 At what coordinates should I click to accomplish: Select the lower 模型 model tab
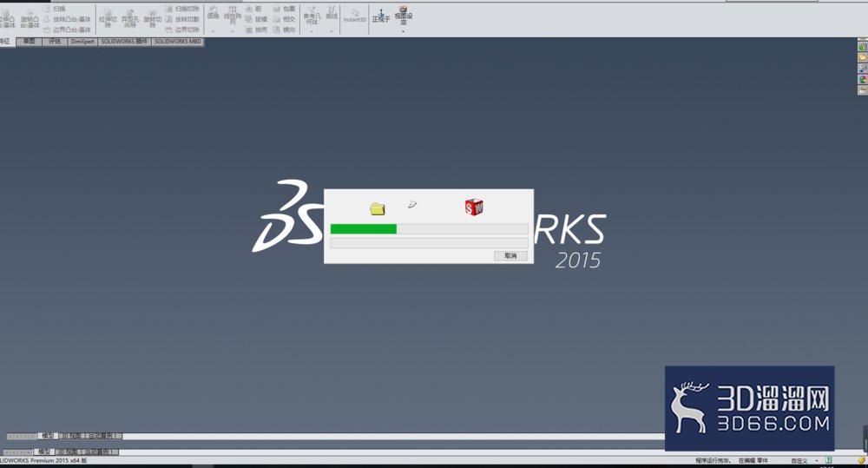[x=43, y=452]
